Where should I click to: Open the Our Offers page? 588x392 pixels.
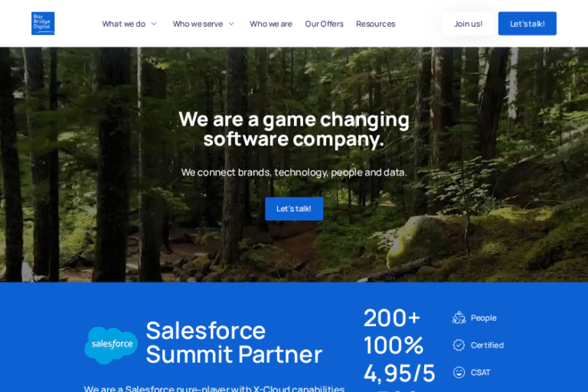click(x=324, y=24)
